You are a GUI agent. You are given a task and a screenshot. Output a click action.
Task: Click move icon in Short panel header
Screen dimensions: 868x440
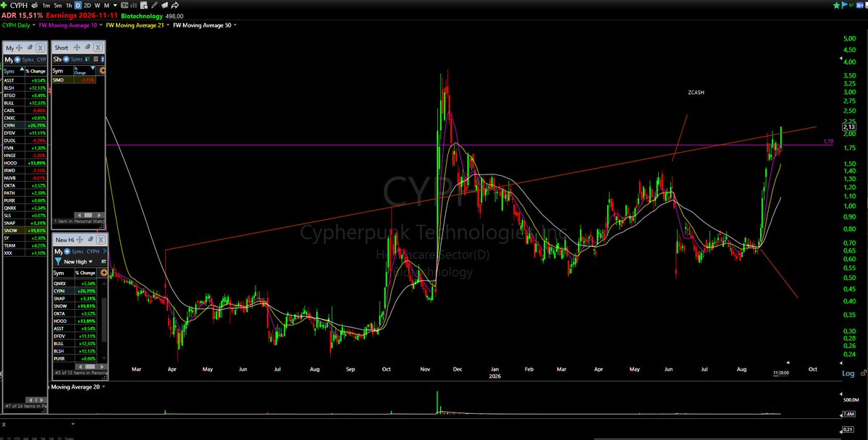tap(77, 48)
